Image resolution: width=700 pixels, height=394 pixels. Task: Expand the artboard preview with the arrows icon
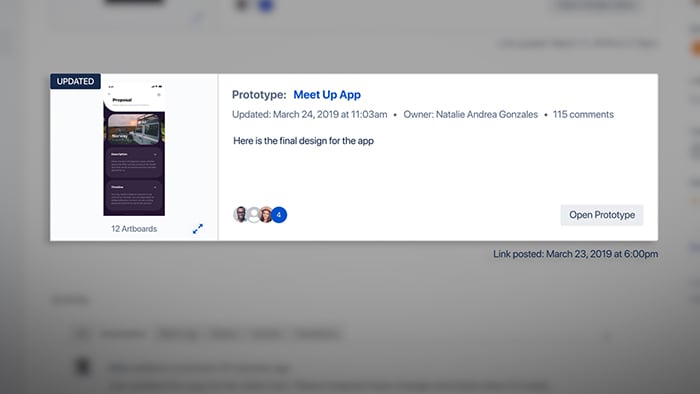(198, 229)
